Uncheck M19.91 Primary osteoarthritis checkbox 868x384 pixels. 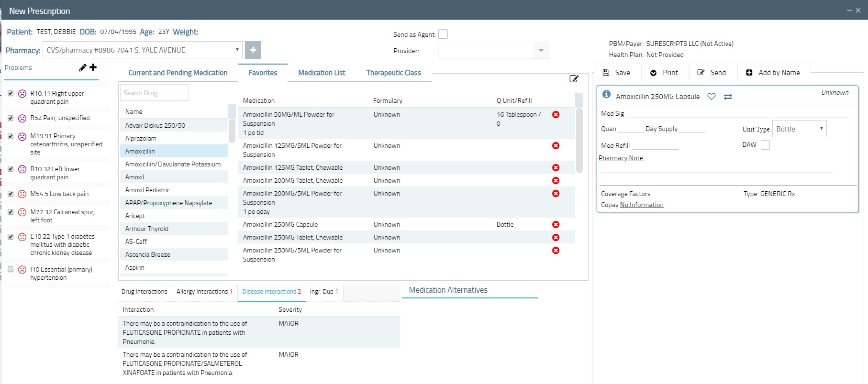[11, 136]
